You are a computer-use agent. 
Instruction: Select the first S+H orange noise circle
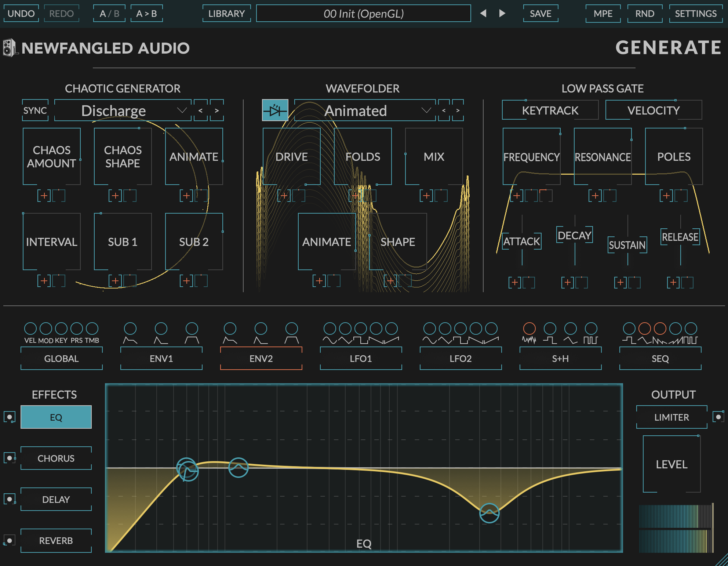point(529,328)
